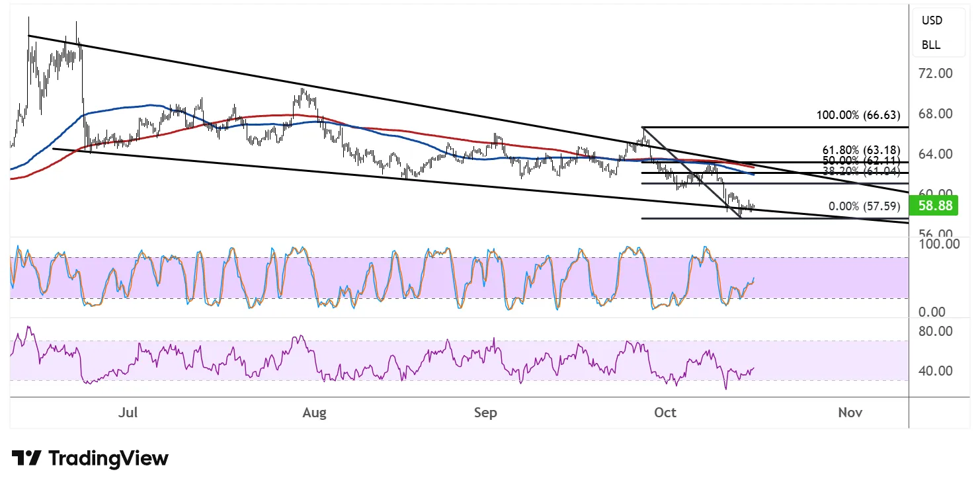The height and width of the screenshot is (488, 980).
Task: Click the 68.00 price axis label
Action: tap(936, 114)
